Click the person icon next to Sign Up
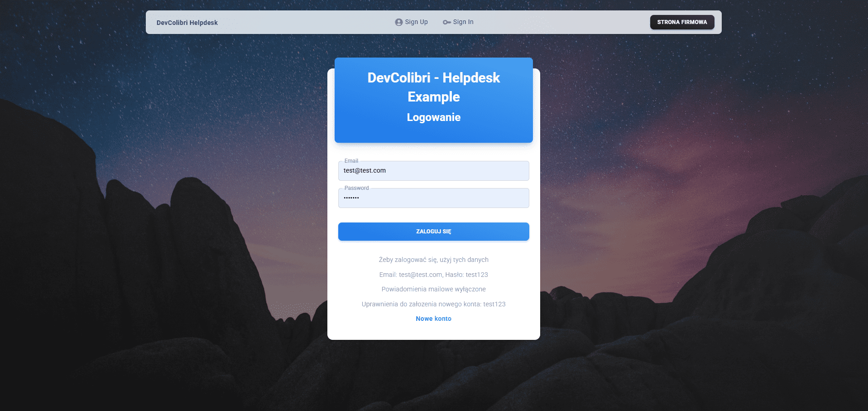The image size is (868, 411). (398, 22)
